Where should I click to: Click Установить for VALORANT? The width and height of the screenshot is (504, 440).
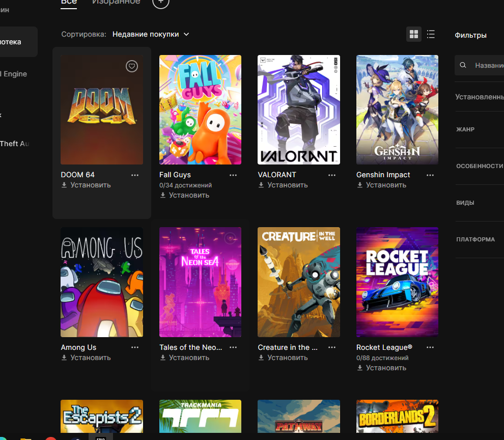[288, 185]
